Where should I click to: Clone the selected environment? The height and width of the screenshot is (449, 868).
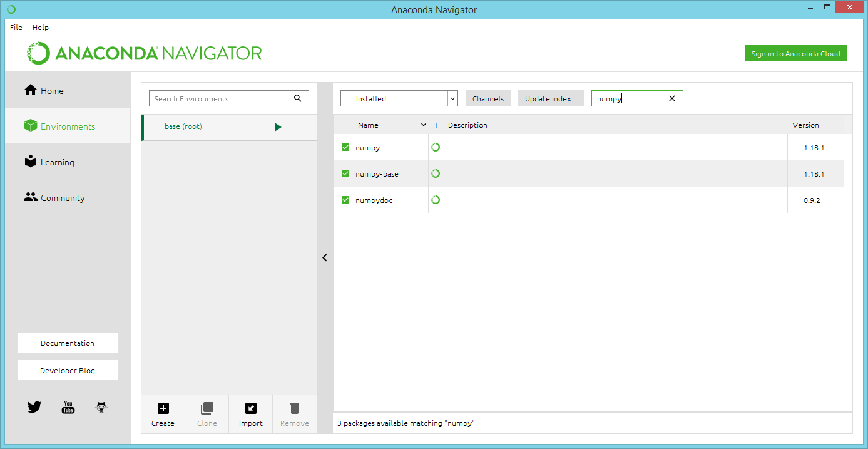[207, 415]
